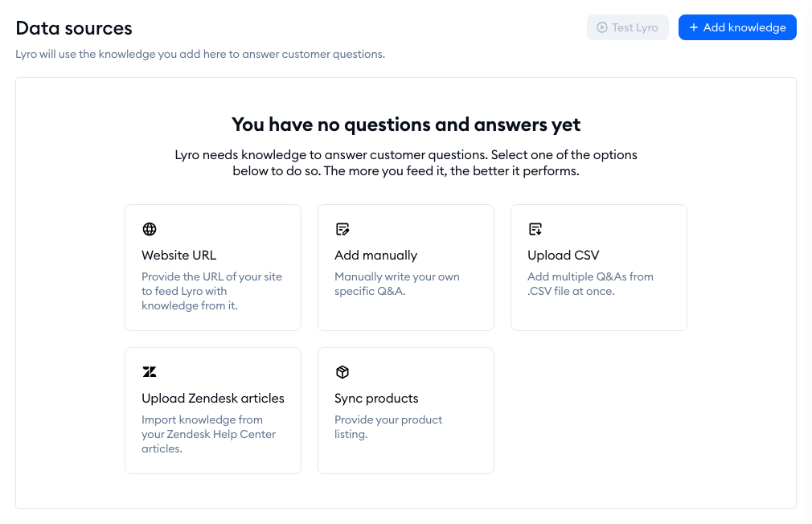Click the globe icon for Website URL

pyautogui.click(x=150, y=229)
